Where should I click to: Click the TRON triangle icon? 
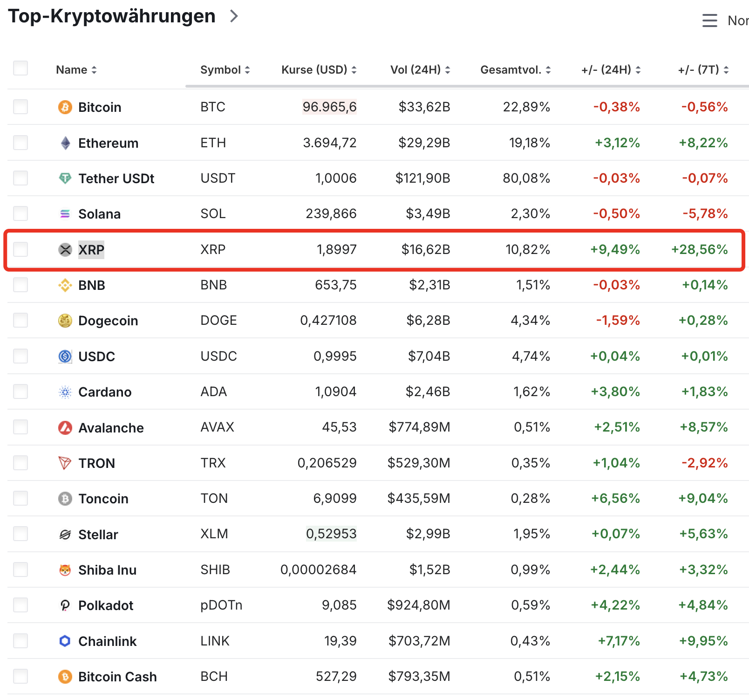[x=65, y=463]
